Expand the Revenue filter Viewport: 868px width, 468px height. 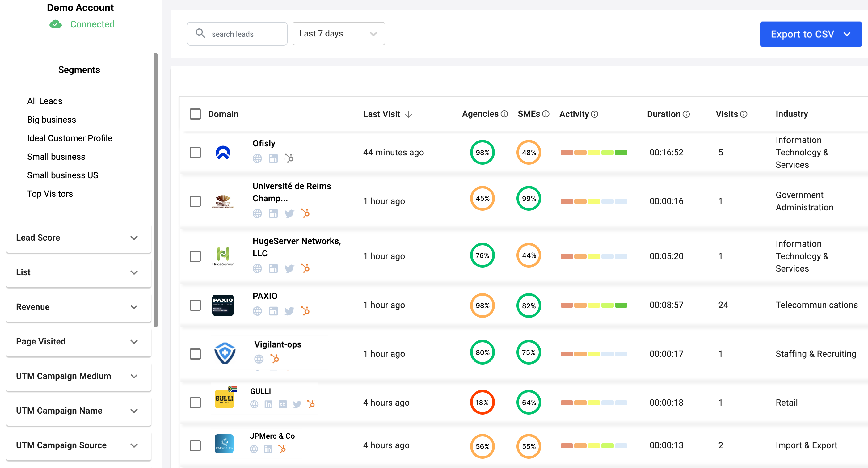click(78, 307)
